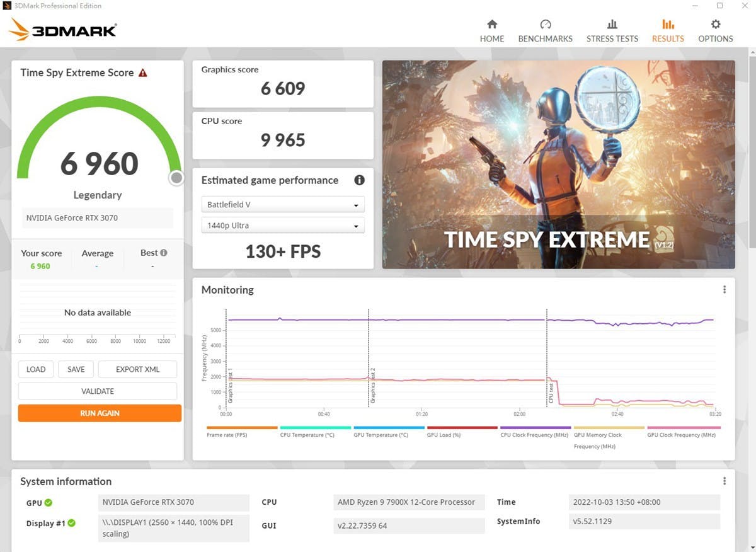Click the AMD Ryzen 9 7900X CPU field
Screen dimensions: 756x552
(409, 502)
